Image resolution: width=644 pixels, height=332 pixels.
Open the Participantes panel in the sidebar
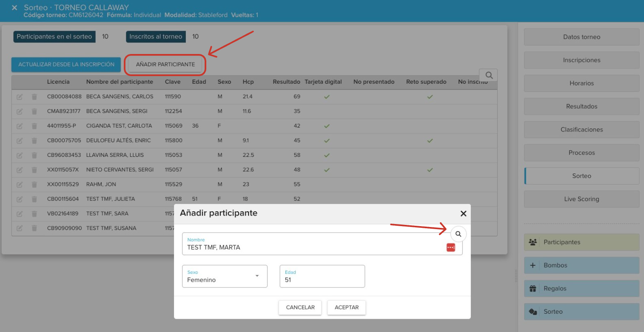pos(581,242)
